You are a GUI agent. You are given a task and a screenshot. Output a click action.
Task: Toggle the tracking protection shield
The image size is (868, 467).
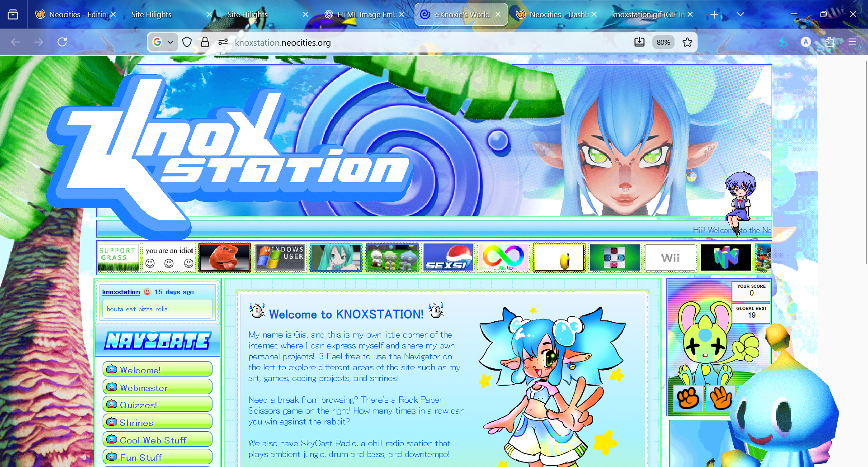(x=187, y=42)
